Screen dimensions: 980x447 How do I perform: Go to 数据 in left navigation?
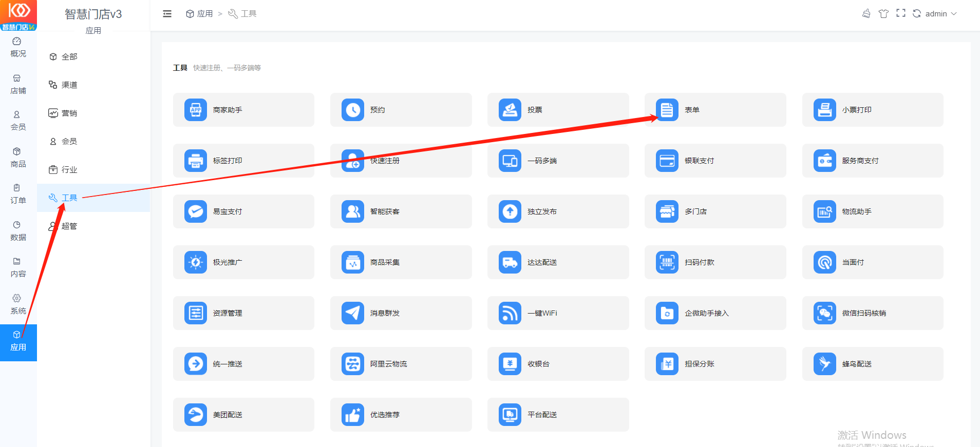click(18, 231)
